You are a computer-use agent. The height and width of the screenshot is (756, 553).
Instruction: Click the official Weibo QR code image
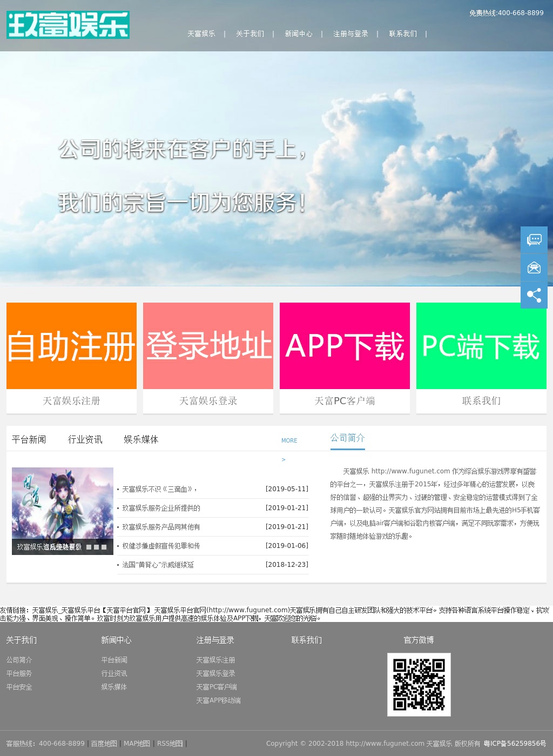pos(419,684)
